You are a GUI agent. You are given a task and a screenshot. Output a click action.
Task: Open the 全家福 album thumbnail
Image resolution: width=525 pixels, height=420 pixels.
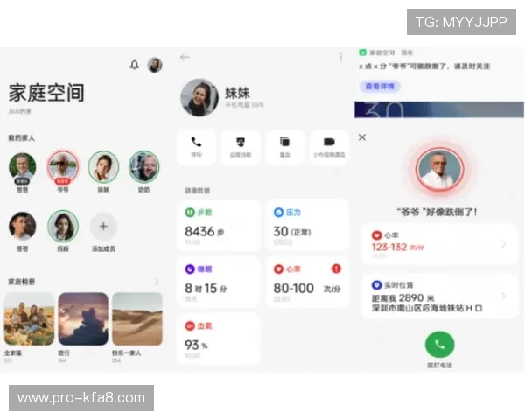tap(29, 318)
